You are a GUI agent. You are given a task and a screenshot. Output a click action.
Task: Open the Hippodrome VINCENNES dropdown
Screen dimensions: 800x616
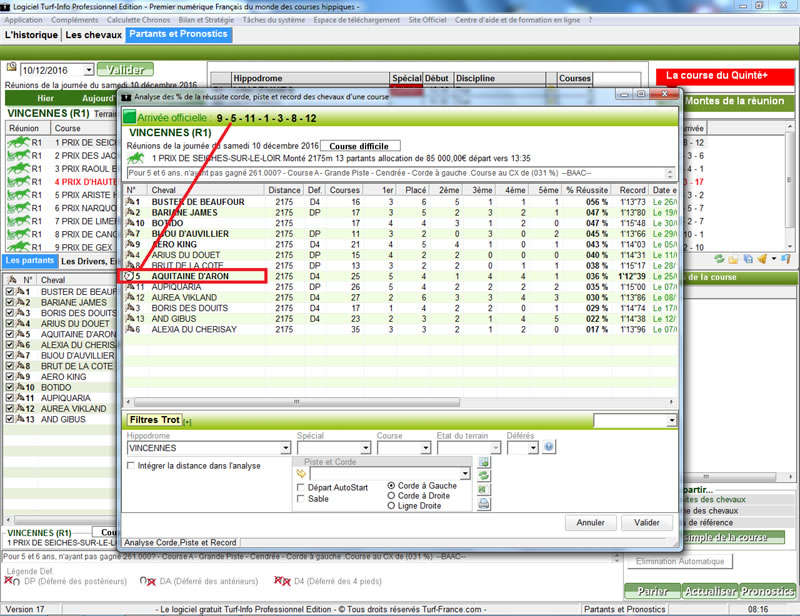click(x=285, y=448)
